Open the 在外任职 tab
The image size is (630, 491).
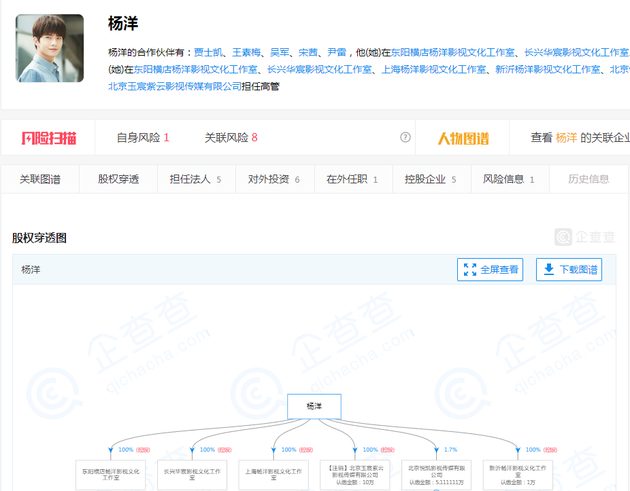pyautogui.click(x=351, y=180)
